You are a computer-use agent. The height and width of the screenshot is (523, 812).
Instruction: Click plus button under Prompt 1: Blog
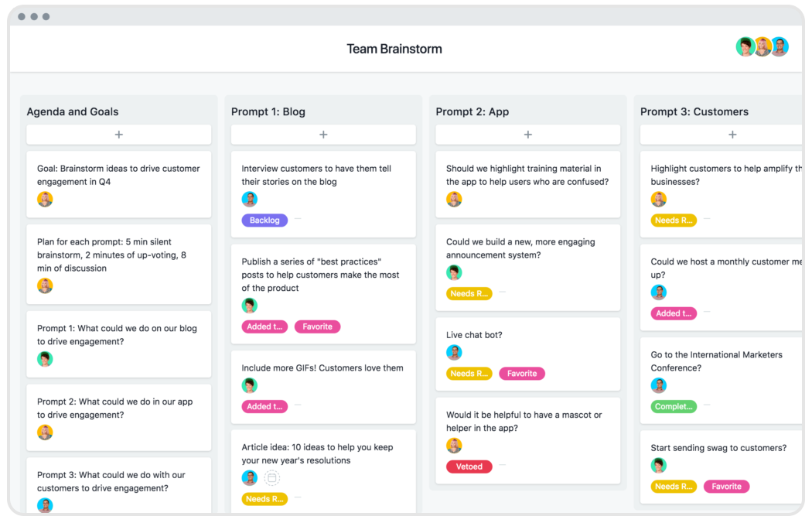(323, 135)
